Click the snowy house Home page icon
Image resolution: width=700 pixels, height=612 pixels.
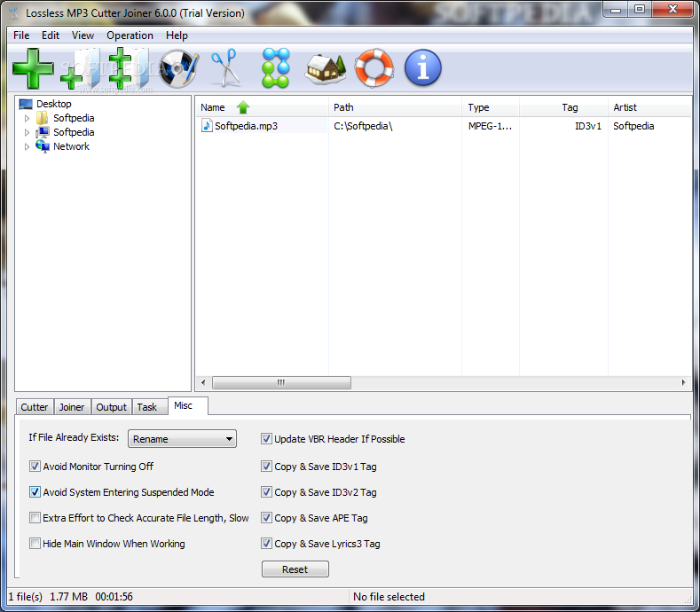(326, 69)
